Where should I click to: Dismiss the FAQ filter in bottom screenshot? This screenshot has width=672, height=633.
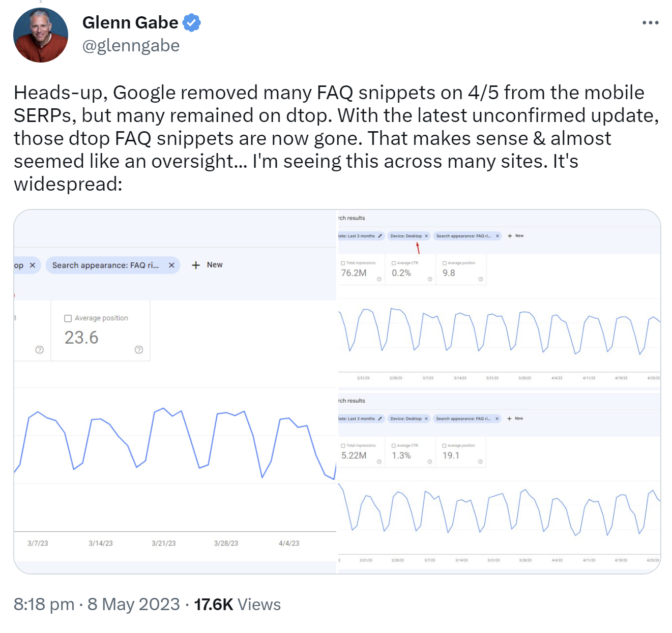point(497,418)
